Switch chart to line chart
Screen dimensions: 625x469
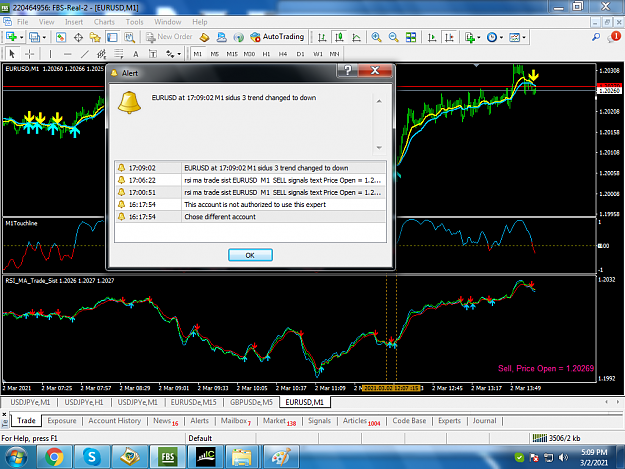pyautogui.click(x=356, y=37)
